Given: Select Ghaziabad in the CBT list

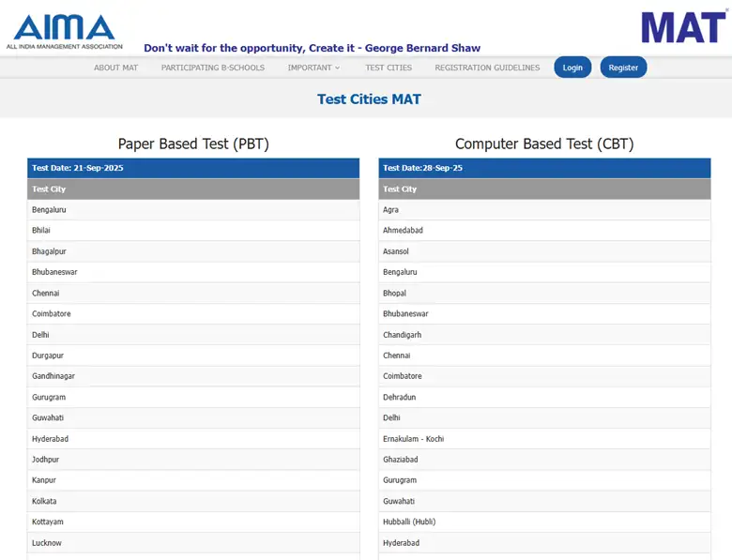Looking at the screenshot, I should pyautogui.click(x=544, y=460).
